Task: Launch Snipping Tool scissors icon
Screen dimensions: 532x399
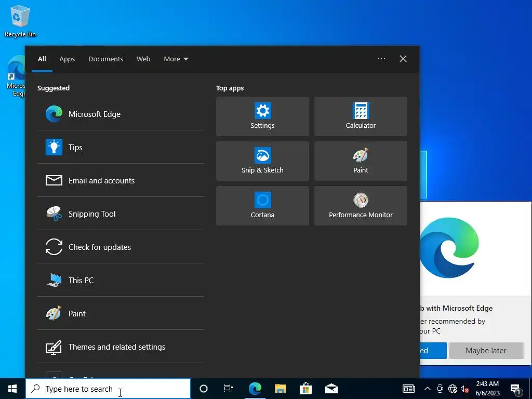Action: click(x=54, y=214)
